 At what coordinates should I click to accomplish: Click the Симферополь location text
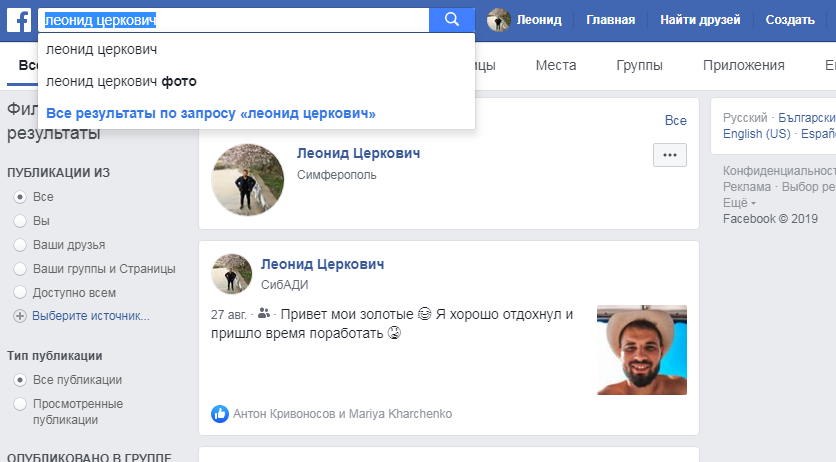click(336, 175)
